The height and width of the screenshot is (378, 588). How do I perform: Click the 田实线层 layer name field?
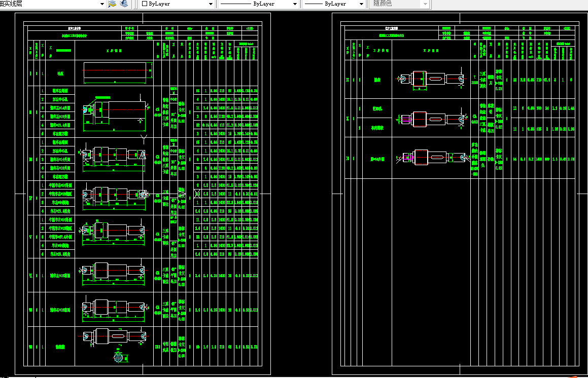click(50, 4)
